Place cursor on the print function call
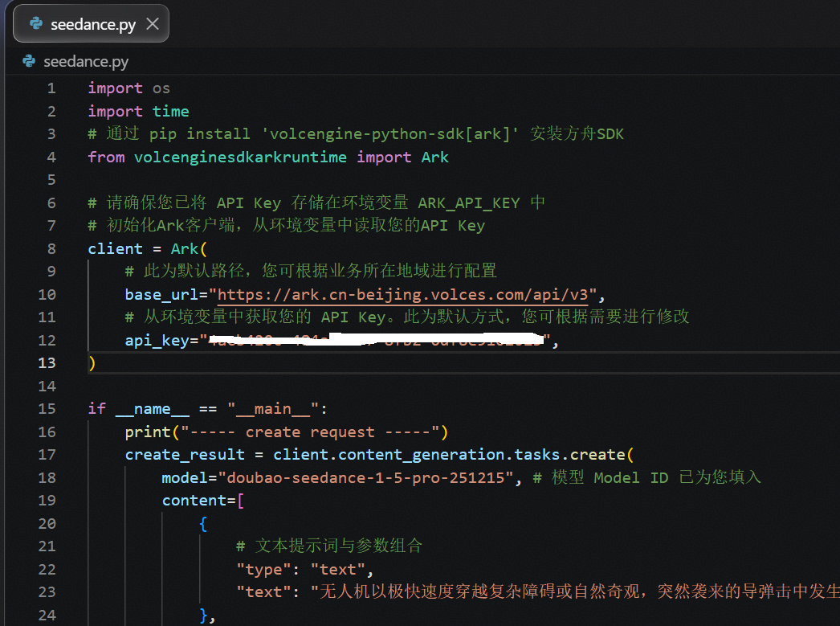840x626 pixels. point(148,432)
